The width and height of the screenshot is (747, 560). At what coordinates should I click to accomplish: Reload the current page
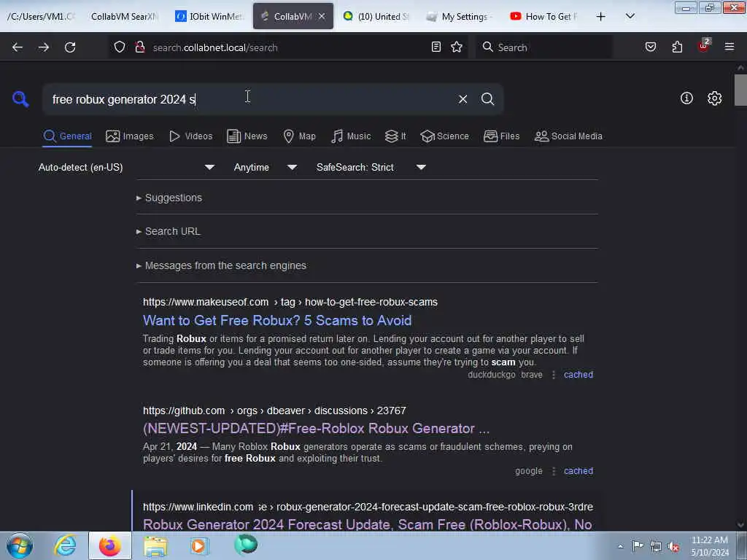tap(70, 47)
